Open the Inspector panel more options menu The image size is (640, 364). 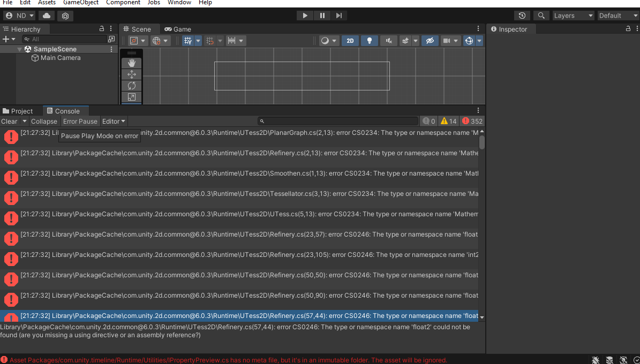636,29
